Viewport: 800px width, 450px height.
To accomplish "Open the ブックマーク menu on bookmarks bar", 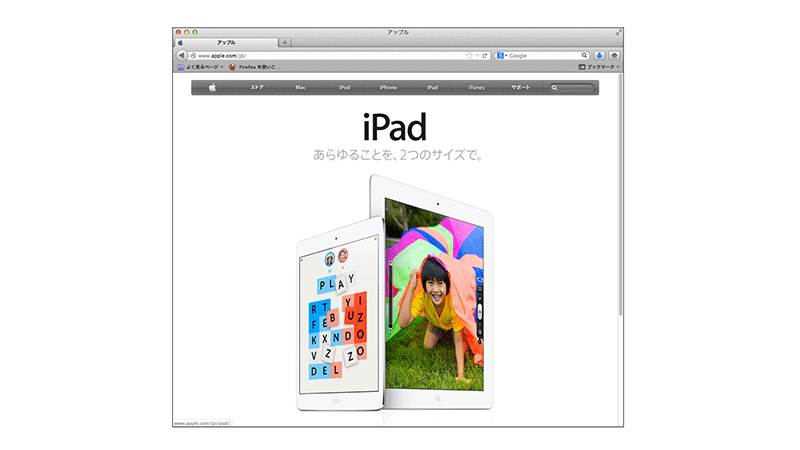I will pos(600,67).
